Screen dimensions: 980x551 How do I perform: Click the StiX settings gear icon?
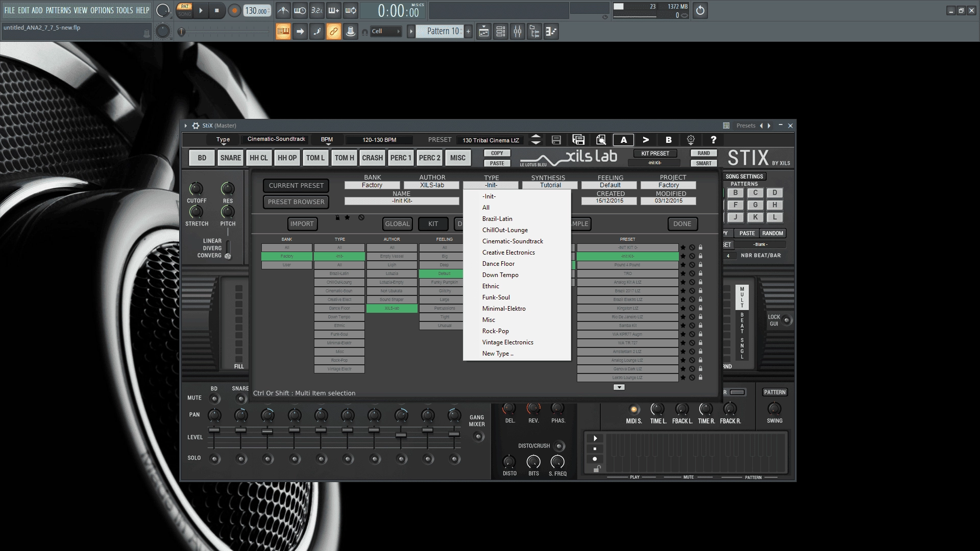(691, 140)
